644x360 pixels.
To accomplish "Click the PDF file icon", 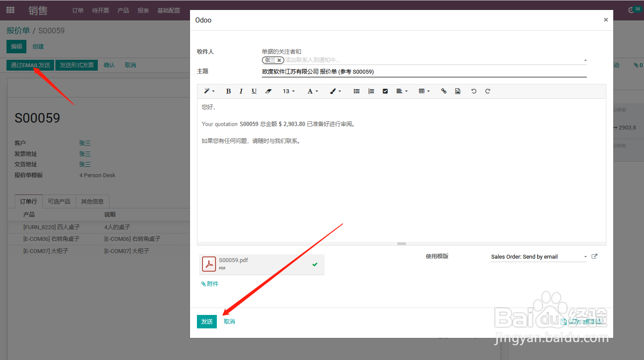I will (x=209, y=264).
